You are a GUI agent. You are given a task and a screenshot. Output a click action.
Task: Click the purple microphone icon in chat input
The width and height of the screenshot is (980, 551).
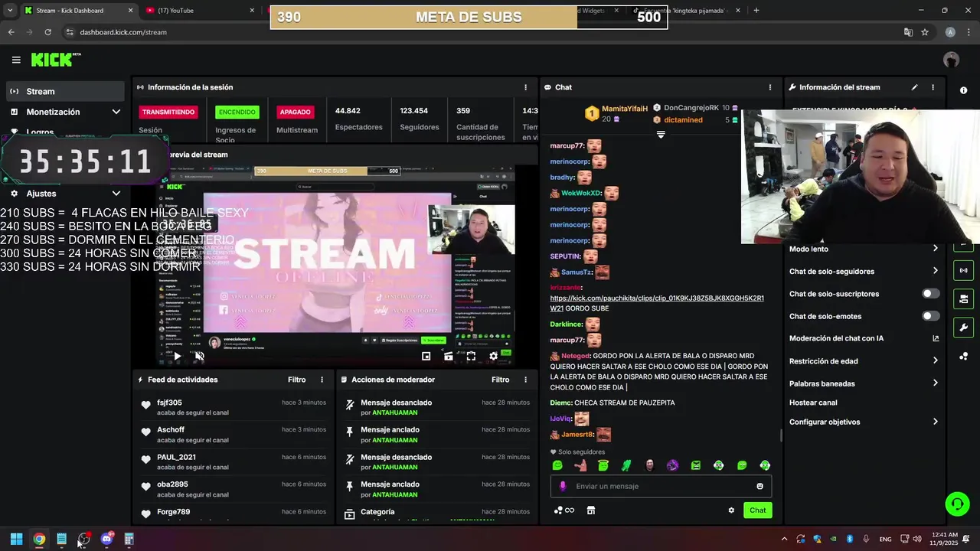coord(563,486)
